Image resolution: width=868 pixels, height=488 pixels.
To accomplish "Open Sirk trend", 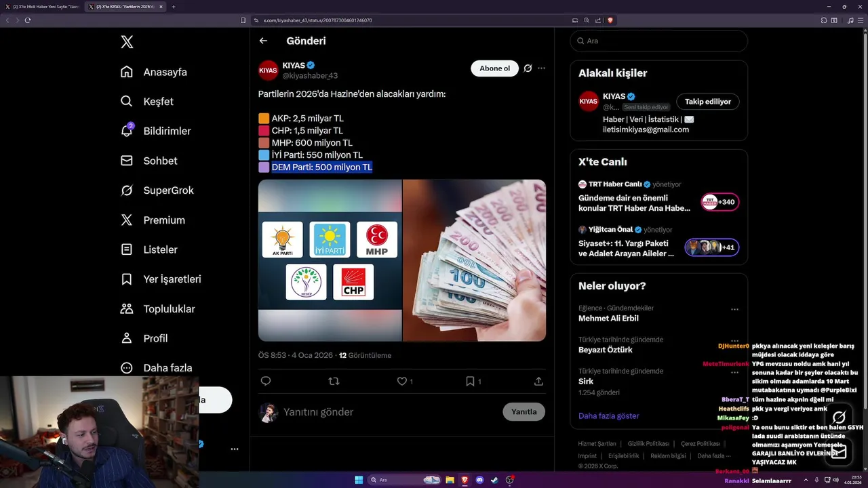I will click(586, 382).
